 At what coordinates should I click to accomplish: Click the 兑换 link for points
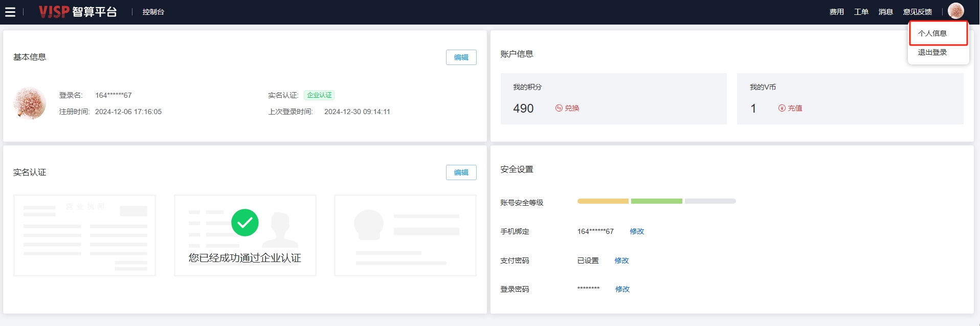[x=572, y=108]
